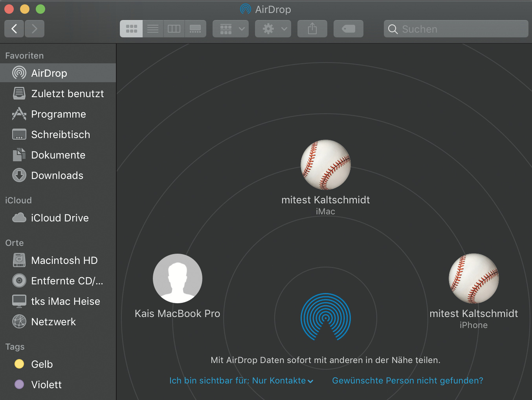Switch to list view mode

click(153, 29)
